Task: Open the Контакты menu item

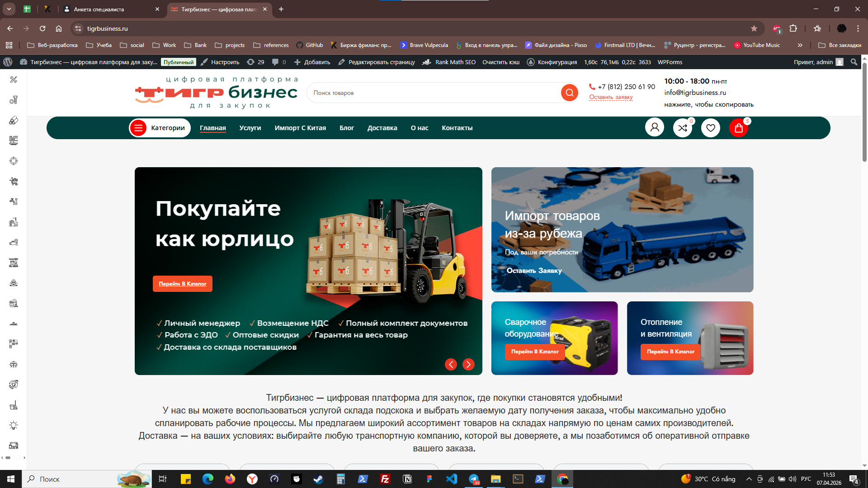Action: [x=457, y=128]
